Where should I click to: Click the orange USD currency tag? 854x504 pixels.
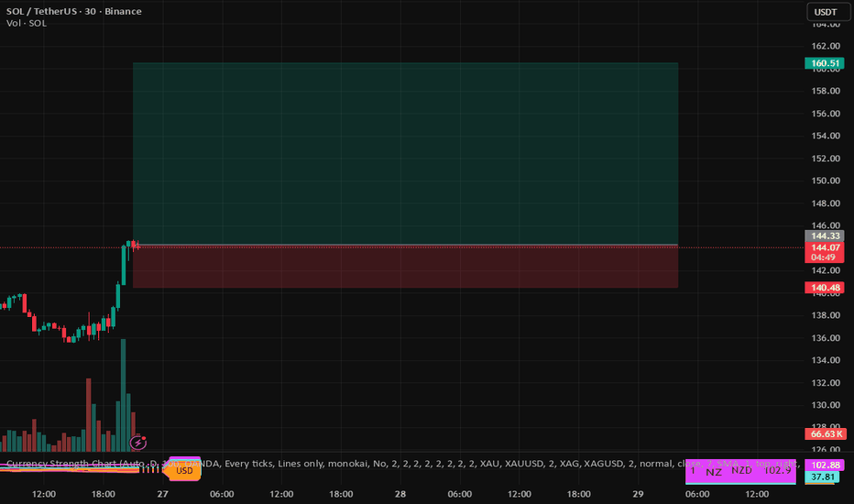click(184, 471)
